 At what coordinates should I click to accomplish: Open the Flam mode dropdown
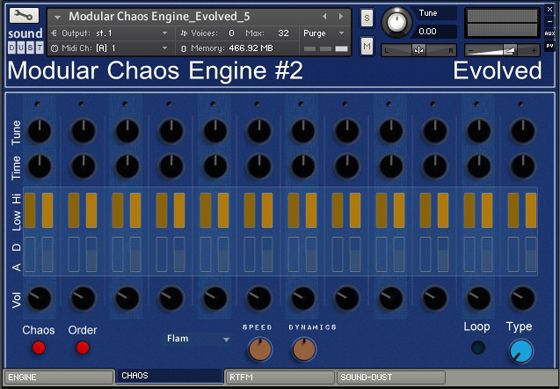click(x=198, y=339)
